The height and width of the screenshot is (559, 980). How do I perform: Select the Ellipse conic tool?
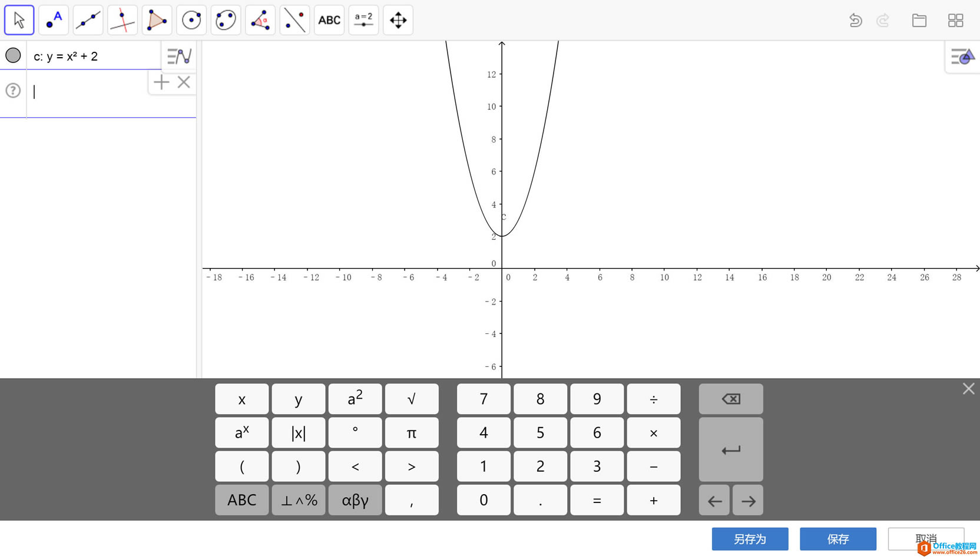tap(226, 20)
